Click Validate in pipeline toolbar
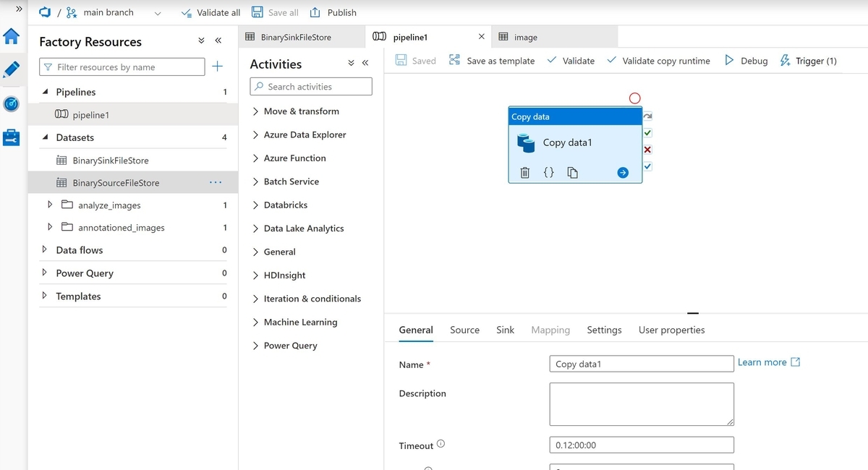 [x=571, y=61]
